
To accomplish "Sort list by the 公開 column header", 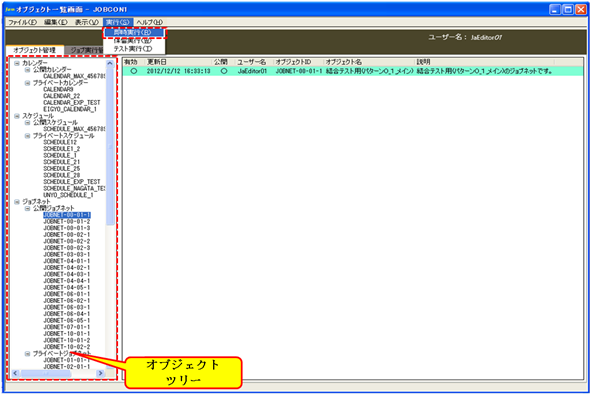I will tap(224, 62).
